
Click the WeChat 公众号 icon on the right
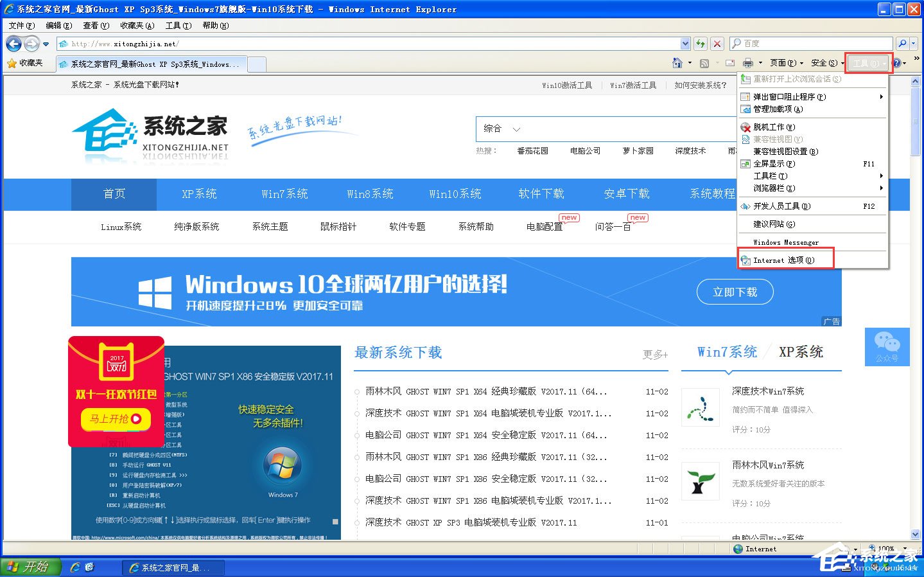(887, 347)
